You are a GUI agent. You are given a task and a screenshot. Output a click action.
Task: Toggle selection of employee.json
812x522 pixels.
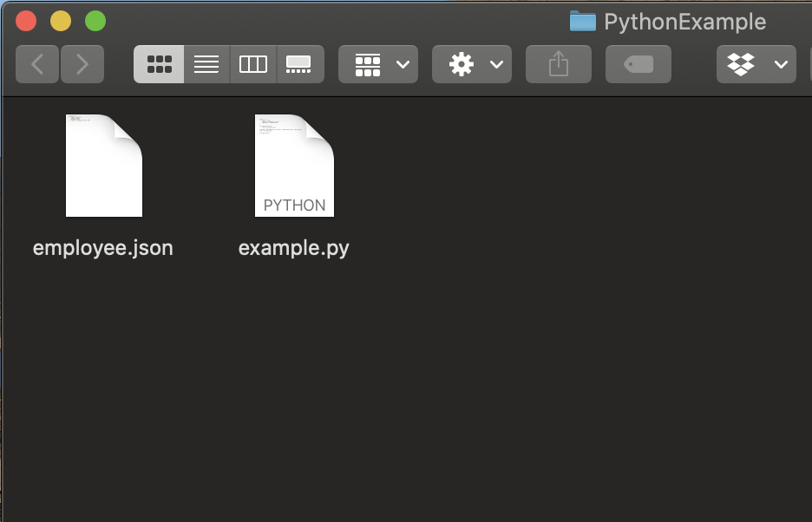pyautogui.click(x=103, y=165)
